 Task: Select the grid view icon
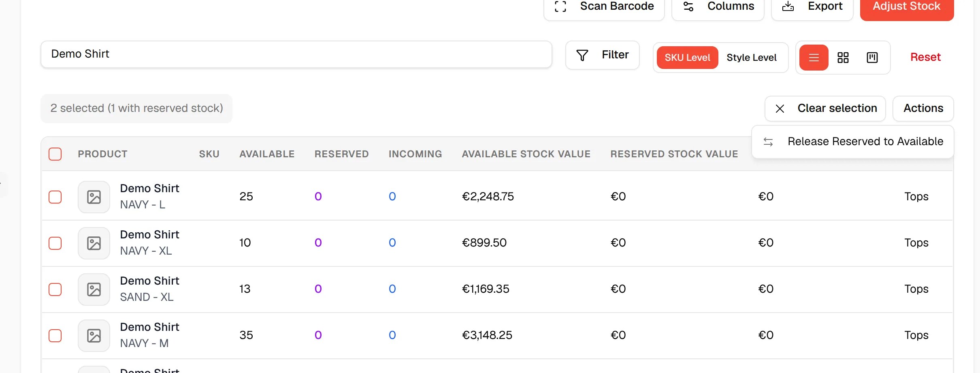pos(843,58)
